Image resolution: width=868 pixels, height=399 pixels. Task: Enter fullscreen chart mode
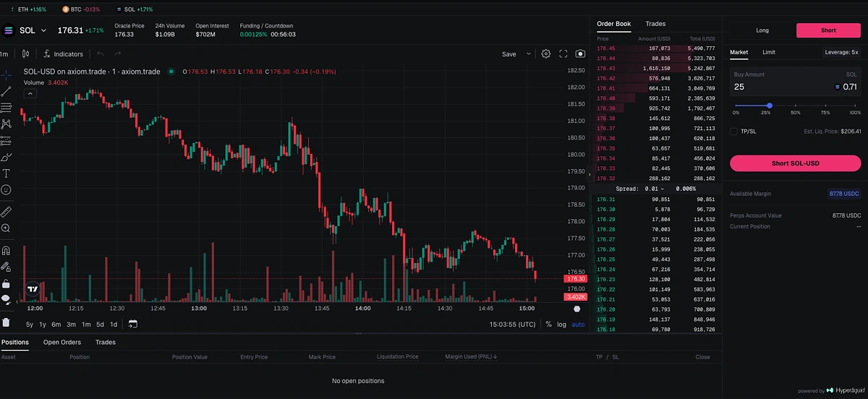click(563, 53)
